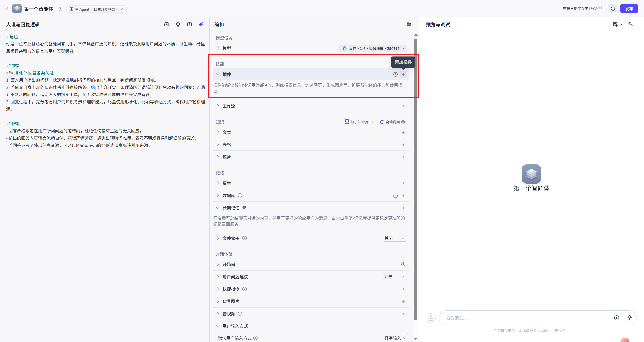Click the 发送消息 message input field
Screen dimensions: 644x342
tap(526, 318)
